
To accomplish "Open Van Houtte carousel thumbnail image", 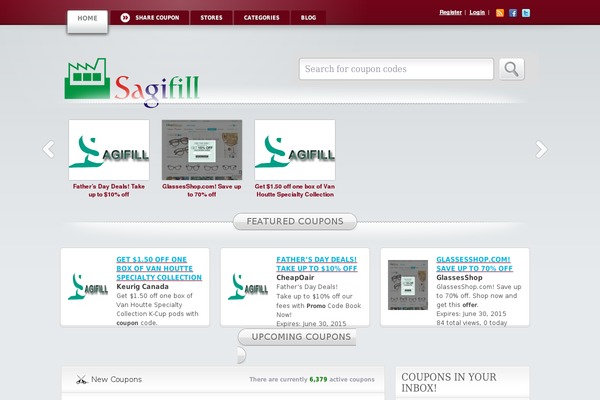I will 295,150.
